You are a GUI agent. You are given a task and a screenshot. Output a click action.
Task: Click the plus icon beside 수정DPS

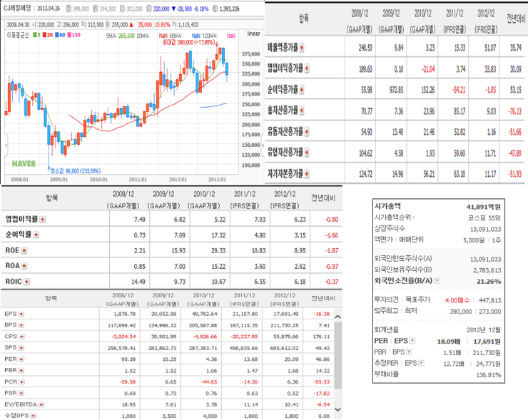(x=33, y=416)
